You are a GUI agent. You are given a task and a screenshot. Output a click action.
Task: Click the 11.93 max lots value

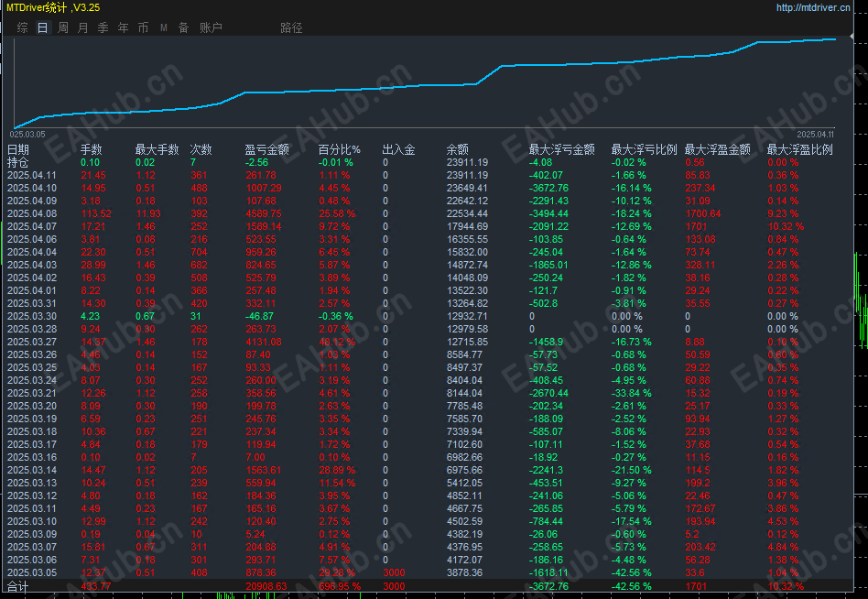(x=148, y=213)
